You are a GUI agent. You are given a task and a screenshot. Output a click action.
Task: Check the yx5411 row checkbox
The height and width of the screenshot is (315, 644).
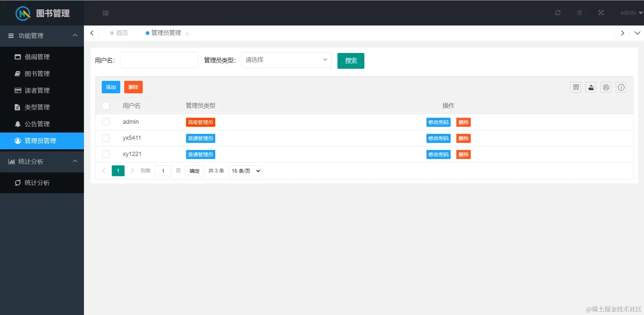point(106,138)
